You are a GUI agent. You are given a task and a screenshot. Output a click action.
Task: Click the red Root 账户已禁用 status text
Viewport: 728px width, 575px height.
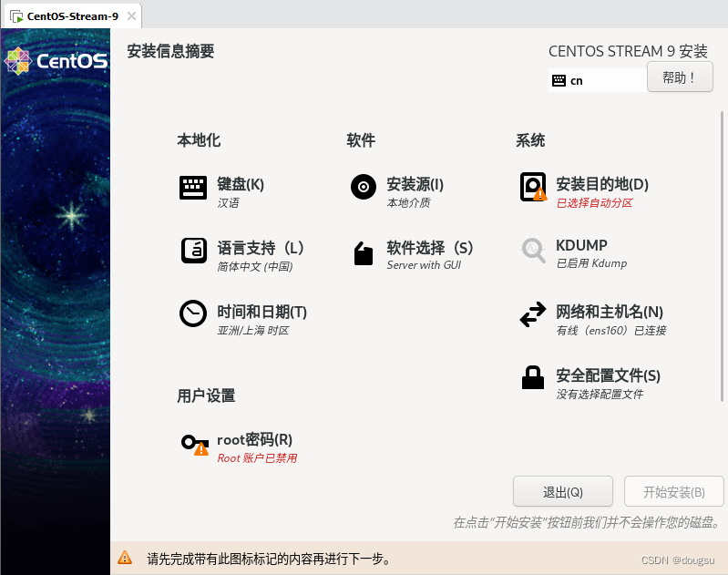(257, 458)
